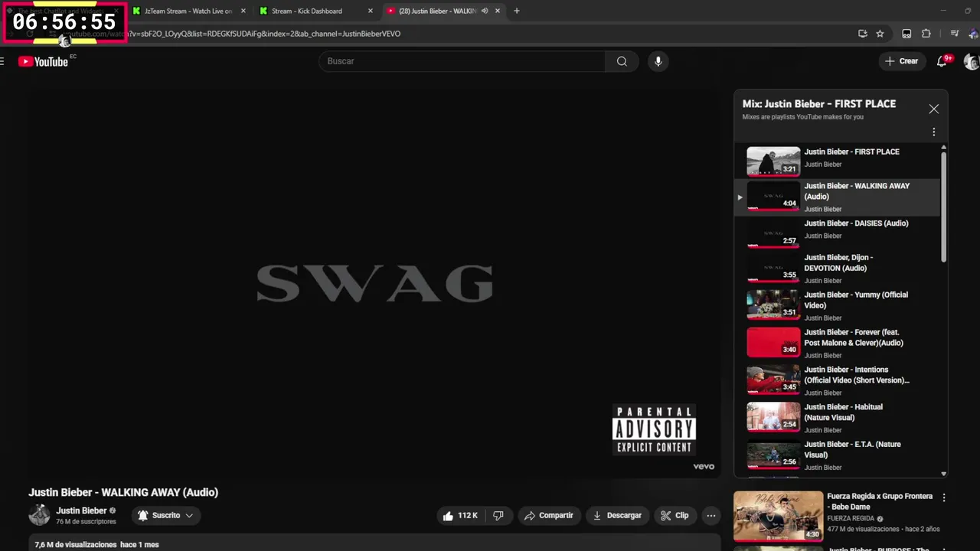This screenshot has height=551, width=980.
Task: Create a Clip of the video
Action: (675, 516)
